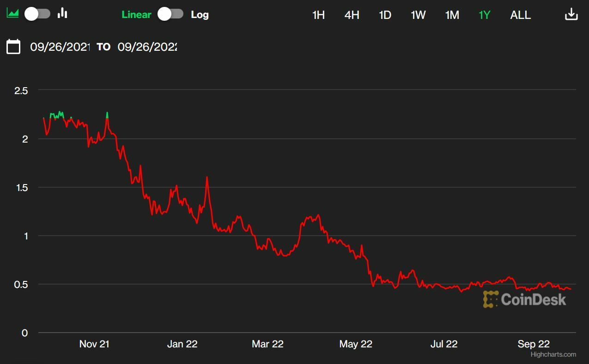This screenshot has height=364, width=589.
Task: Open the calendar date picker icon
Action: 13,47
